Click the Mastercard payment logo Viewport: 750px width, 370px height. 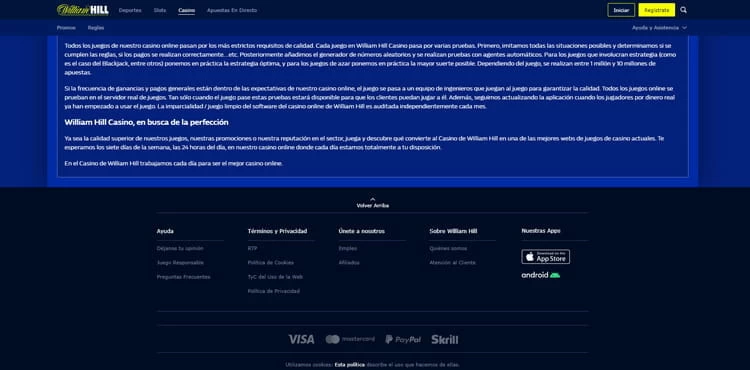(350, 339)
